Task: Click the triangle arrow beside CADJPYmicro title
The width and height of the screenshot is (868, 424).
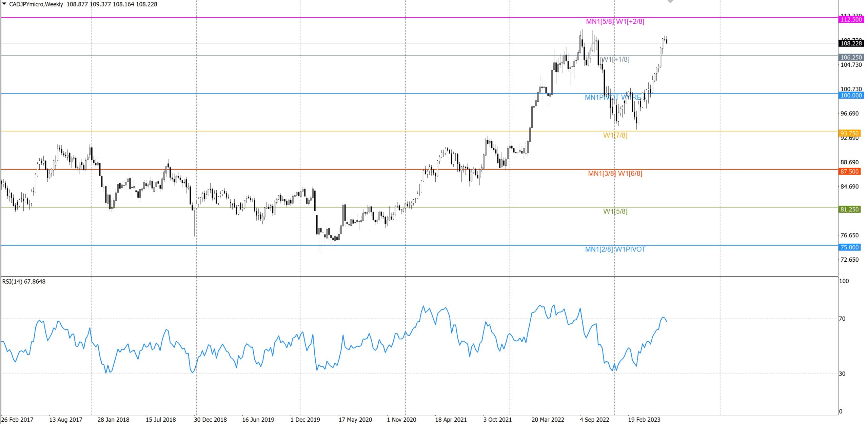Action: pos(4,4)
